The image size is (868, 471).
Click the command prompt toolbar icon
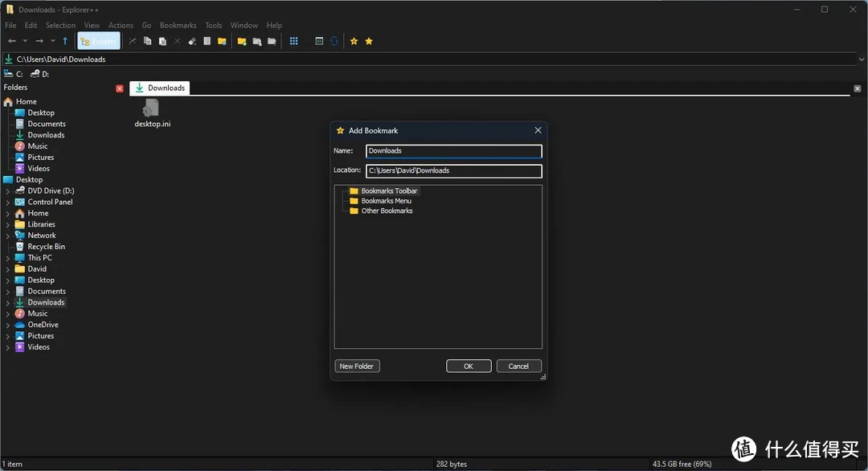[319, 41]
